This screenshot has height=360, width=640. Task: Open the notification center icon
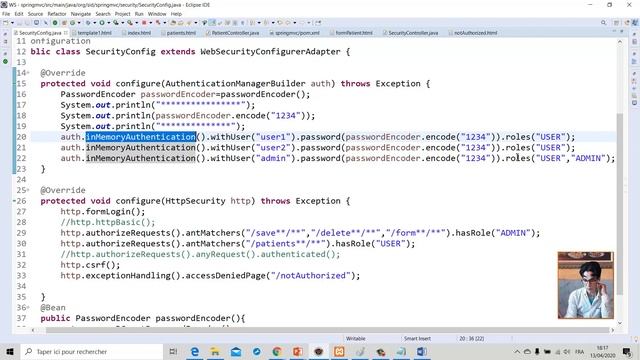pyautogui.click(x=627, y=351)
